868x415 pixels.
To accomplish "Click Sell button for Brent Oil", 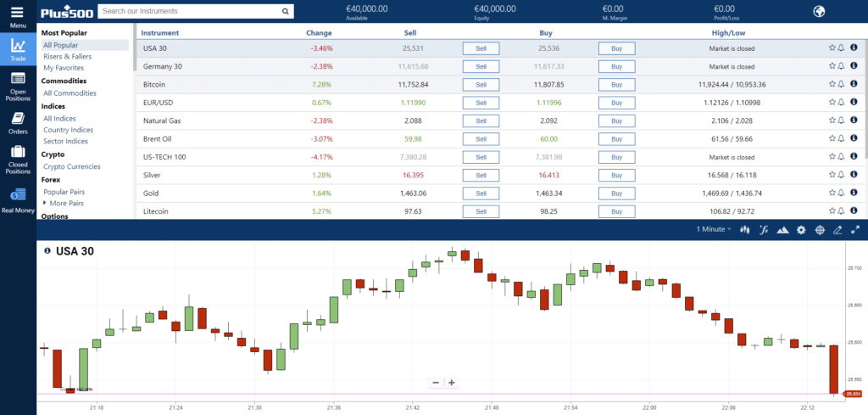I will click(x=481, y=139).
